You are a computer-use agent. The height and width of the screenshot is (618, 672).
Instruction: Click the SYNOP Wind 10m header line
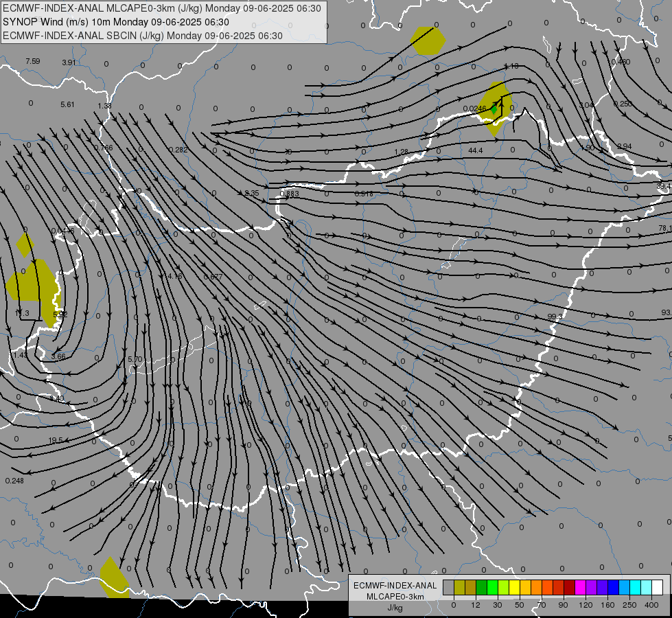coord(116,22)
